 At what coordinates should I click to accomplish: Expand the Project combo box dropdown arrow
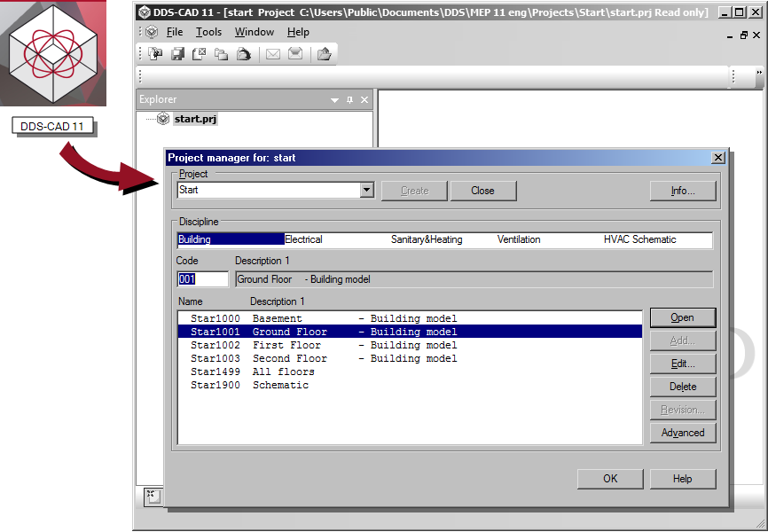366,191
